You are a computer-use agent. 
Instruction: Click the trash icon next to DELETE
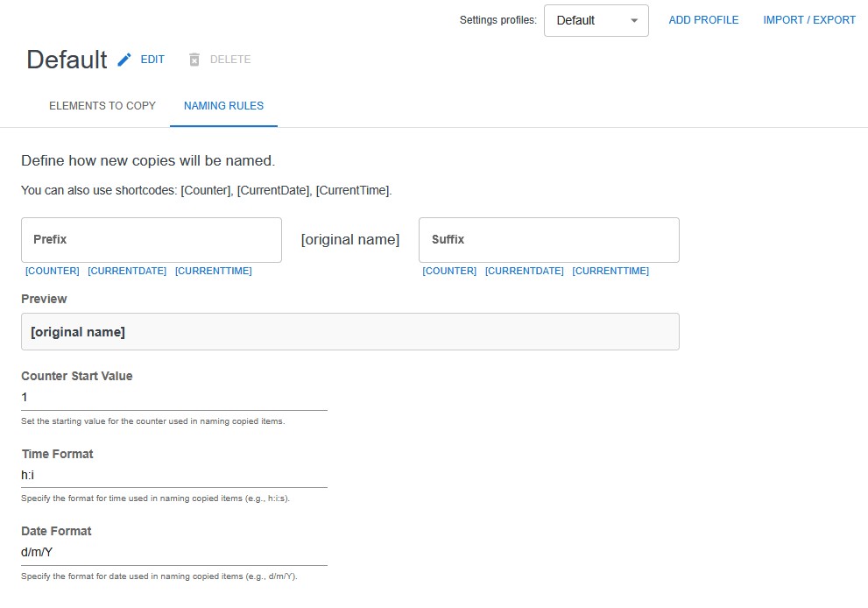click(194, 60)
